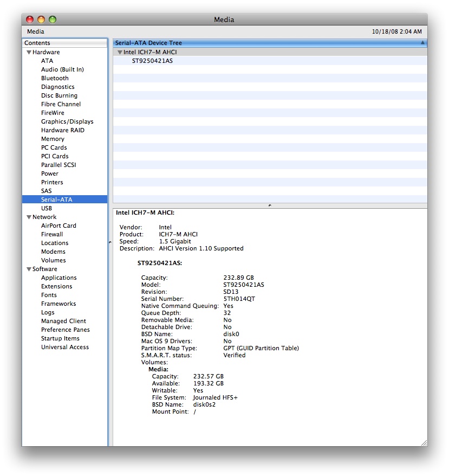
Task: Click the Software category label
Action: [44, 269]
